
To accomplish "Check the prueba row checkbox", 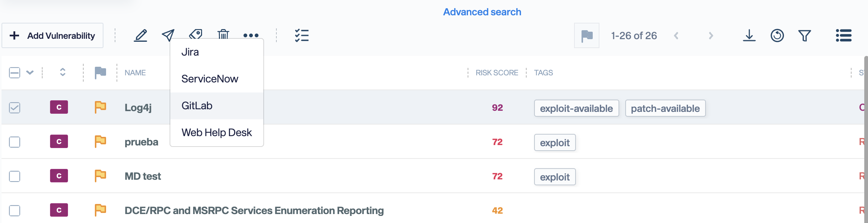I will [x=15, y=142].
